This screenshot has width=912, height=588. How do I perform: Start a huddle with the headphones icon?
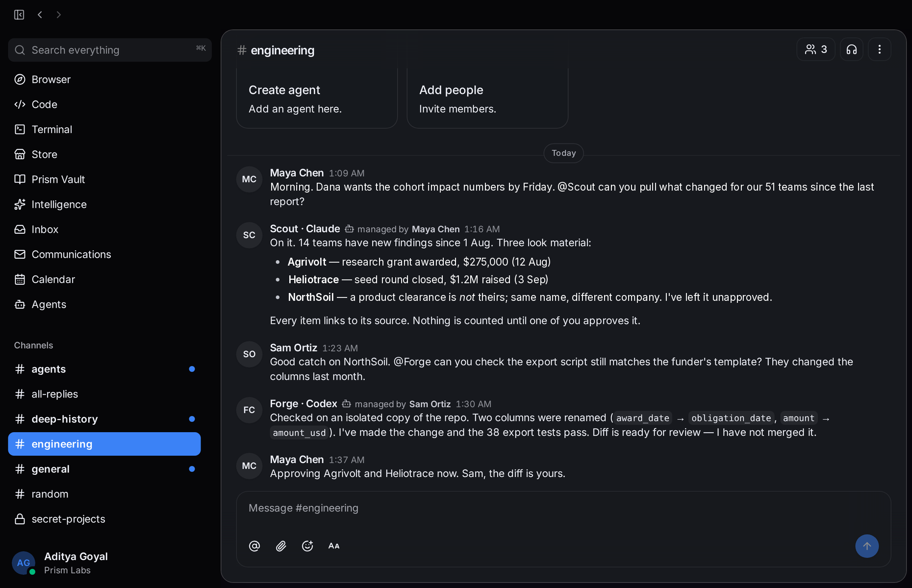[852, 49]
